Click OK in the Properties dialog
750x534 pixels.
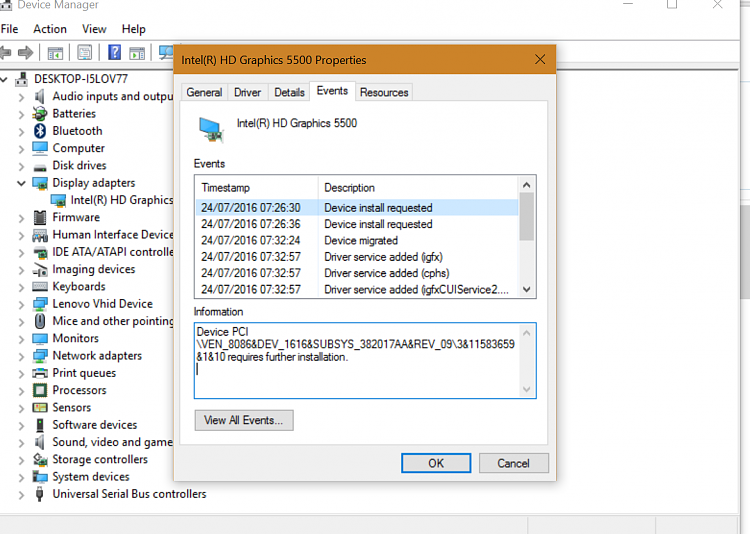[436, 463]
